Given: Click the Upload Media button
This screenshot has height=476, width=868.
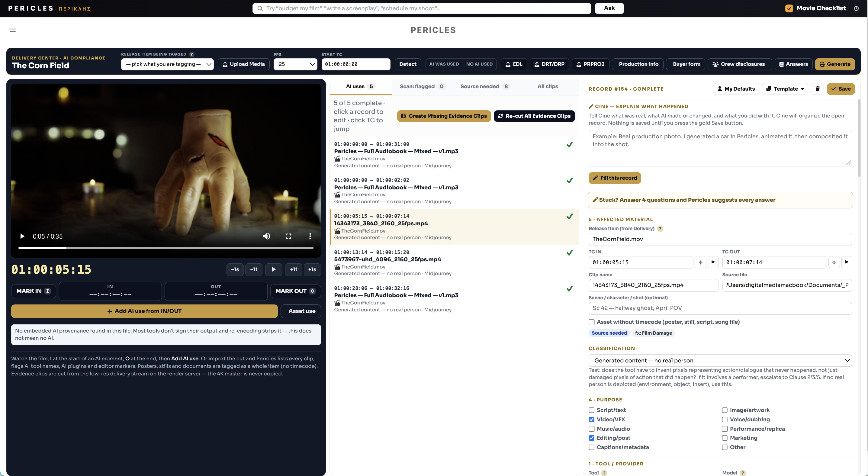Looking at the screenshot, I should [244, 64].
